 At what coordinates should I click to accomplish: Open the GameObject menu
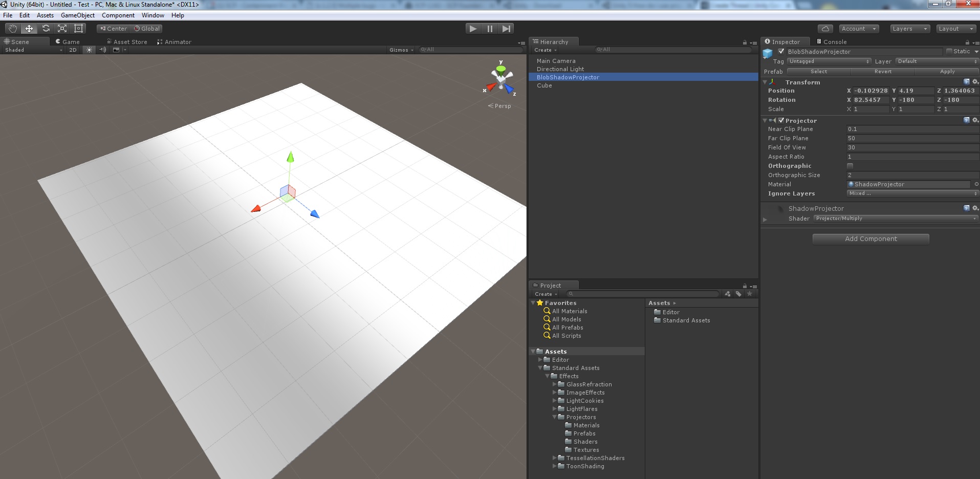tap(78, 15)
